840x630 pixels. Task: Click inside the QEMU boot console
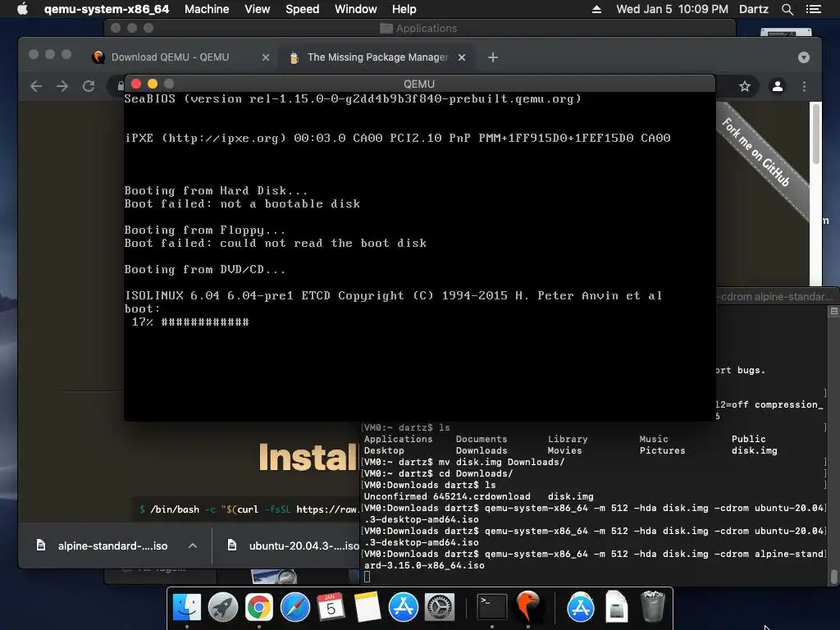coord(419,256)
